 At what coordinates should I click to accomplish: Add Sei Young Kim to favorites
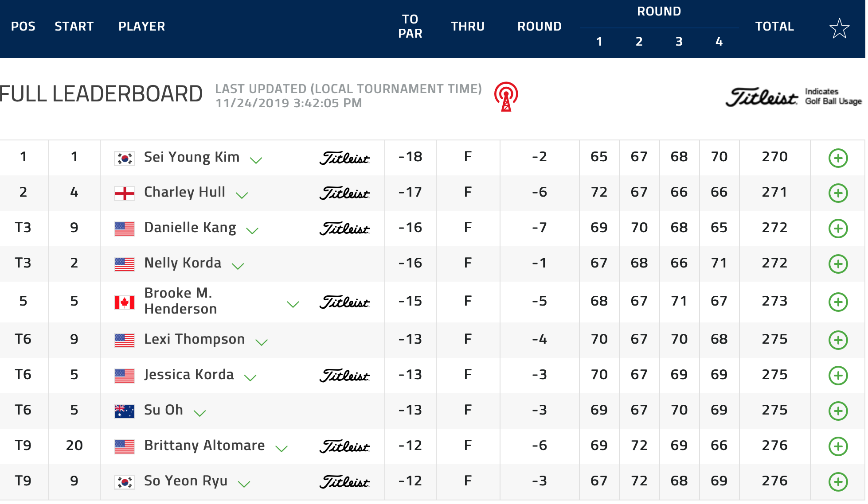(838, 158)
